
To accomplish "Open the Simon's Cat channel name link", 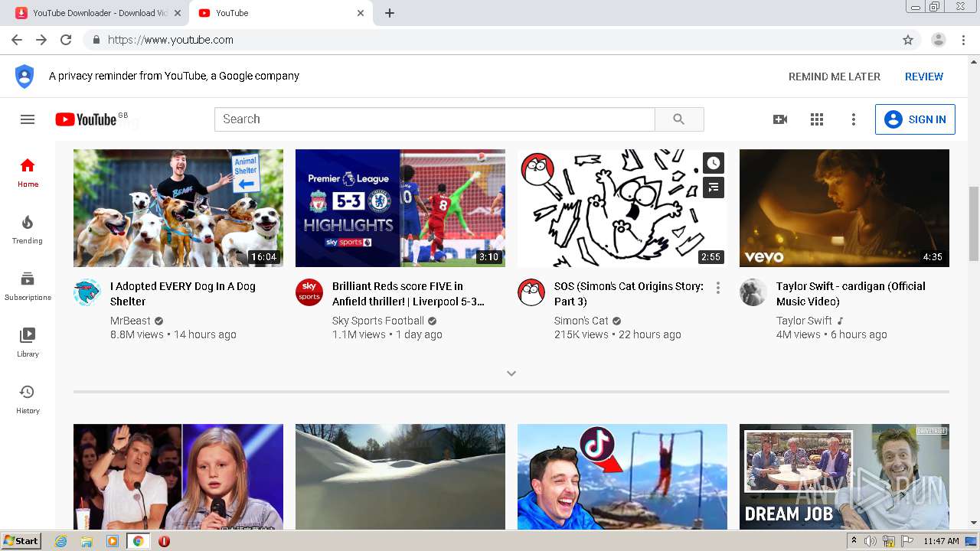I will [x=581, y=321].
